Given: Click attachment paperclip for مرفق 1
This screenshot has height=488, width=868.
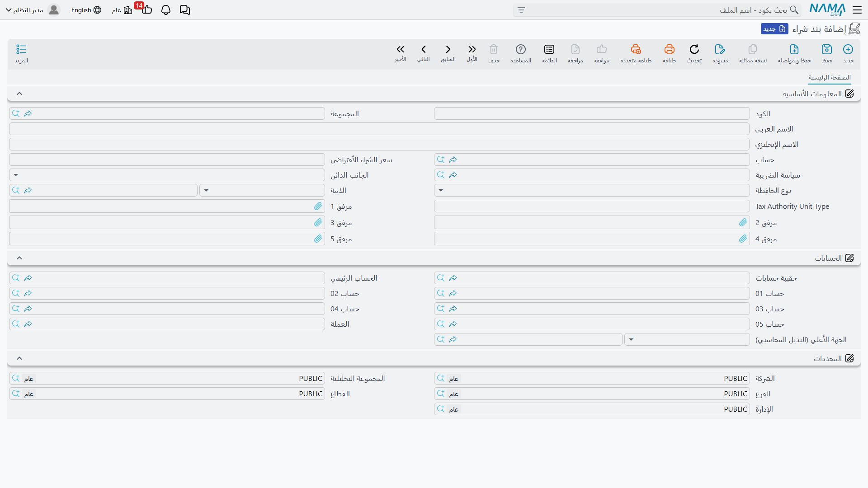Looking at the screenshot, I should coord(318,206).
